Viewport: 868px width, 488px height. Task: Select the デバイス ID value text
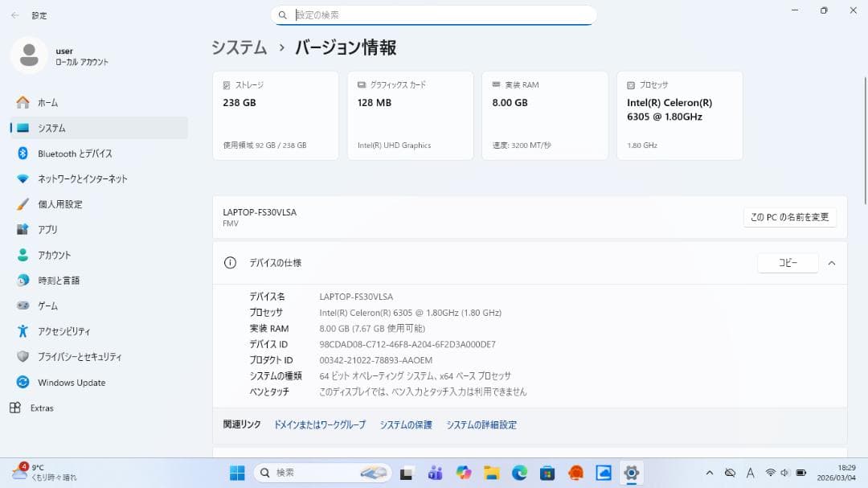coord(407,345)
